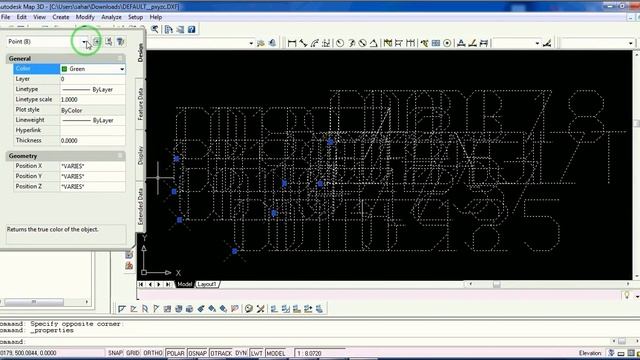Screen dimensions: 640x360
Task: Click the diameter dimension icon
Action: (362, 43)
